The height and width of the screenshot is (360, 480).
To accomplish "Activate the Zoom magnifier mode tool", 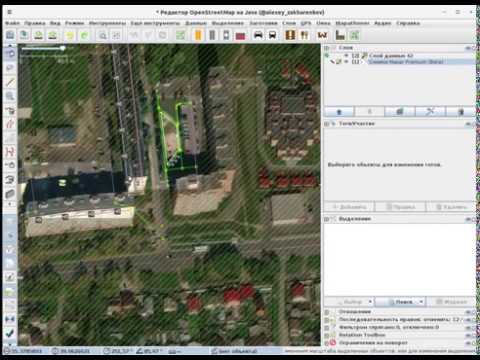I will (x=10, y=96).
